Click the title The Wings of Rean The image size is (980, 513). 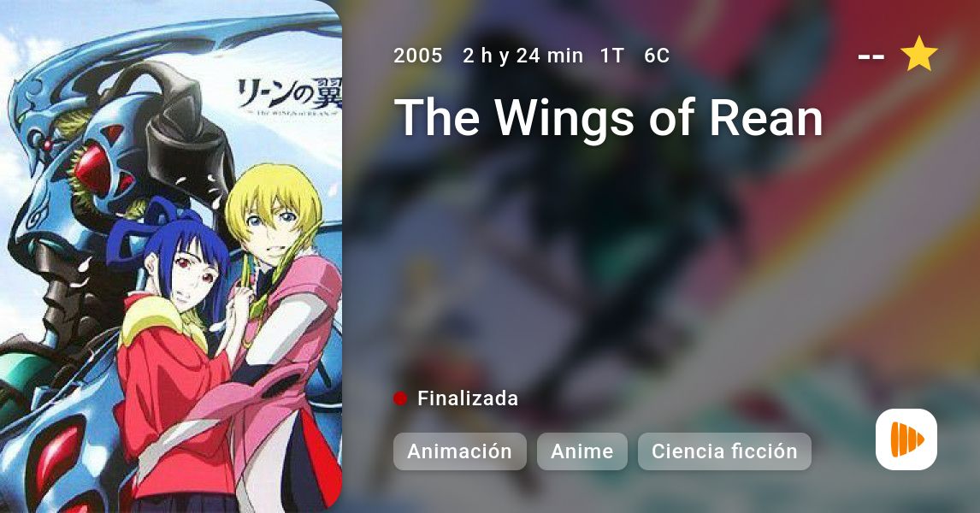609,117
